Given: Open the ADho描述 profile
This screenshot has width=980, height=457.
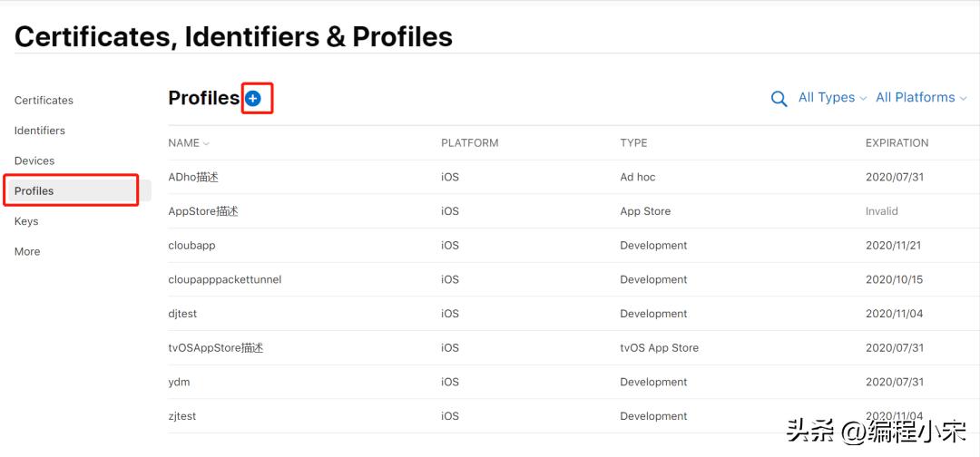Looking at the screenshot, I should tap(193, 178).
